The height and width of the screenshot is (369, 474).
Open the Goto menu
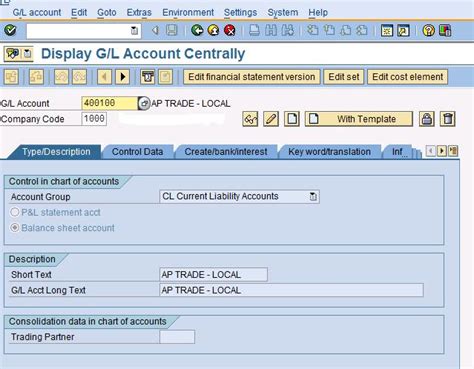tap(107, 13)
